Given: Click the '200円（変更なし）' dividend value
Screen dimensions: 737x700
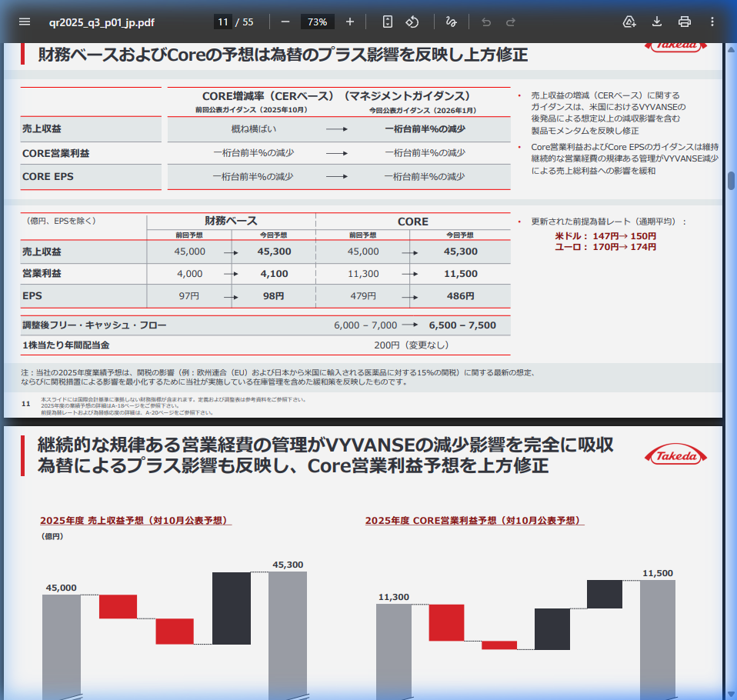Looking at the screenshot, I should click(x=412, y=345).
